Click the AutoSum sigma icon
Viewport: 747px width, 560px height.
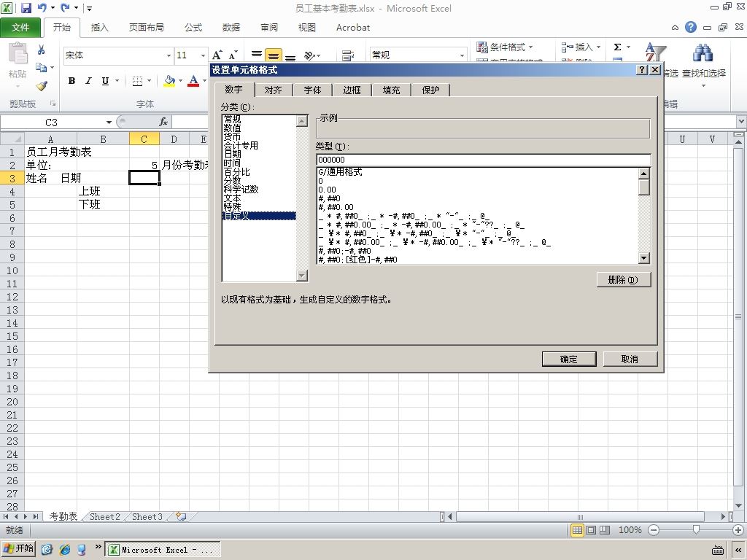pyautogui.click(x=617, y=47)
